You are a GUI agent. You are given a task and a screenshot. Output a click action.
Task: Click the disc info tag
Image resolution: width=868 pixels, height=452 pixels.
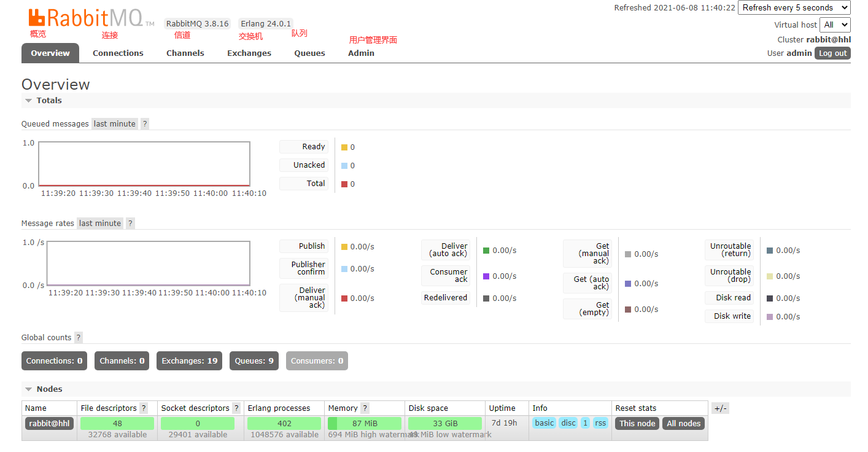coord(568,423)
